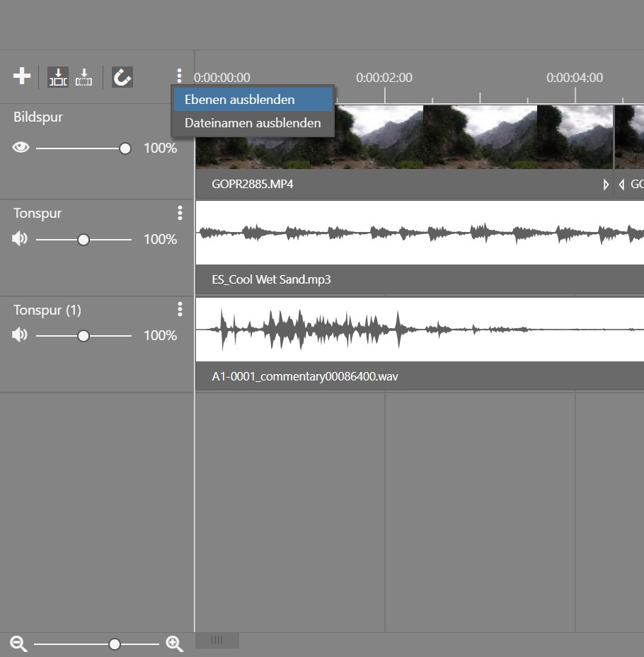Viewport: 644px width, 657px height.
Task: Click the zoom-out magnifier at the bottom
Action: [x=18, y=644]
